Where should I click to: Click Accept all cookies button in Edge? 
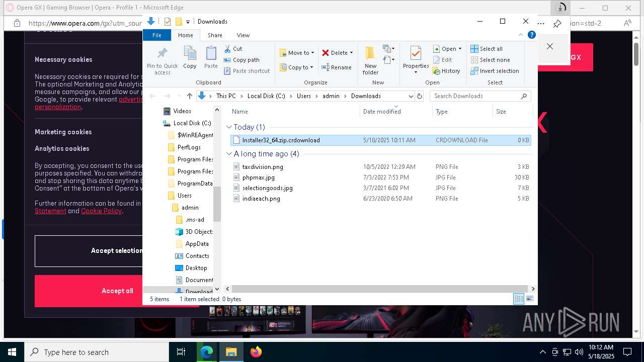[x=117, y=291]
